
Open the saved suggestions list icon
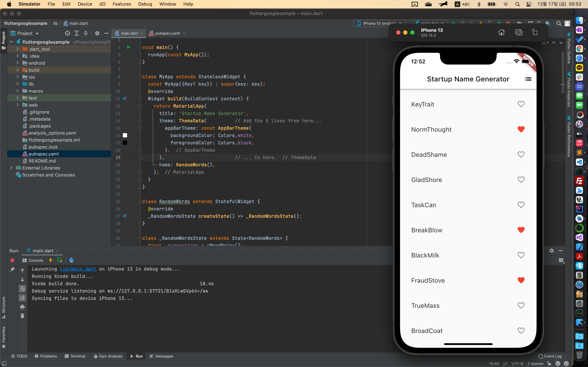click(x=528, y=79)
